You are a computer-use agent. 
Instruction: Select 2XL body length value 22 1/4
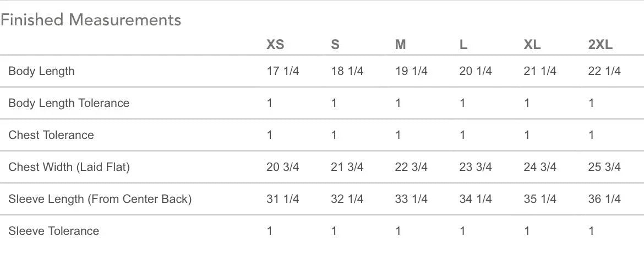pyautogui.click(x=604, y=71)
